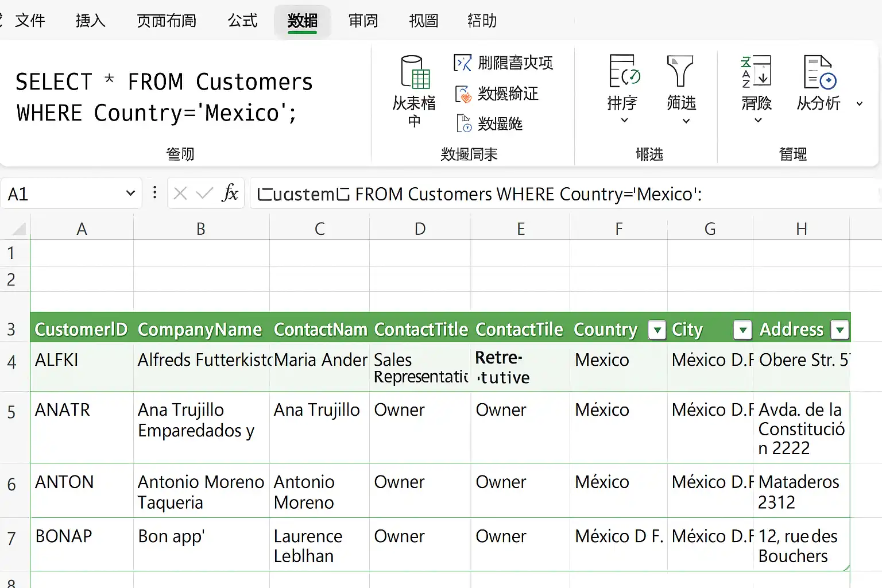Viewport: 882px width, 588px height.
Task: Click the data validation icon
Action: coord(463,94)
